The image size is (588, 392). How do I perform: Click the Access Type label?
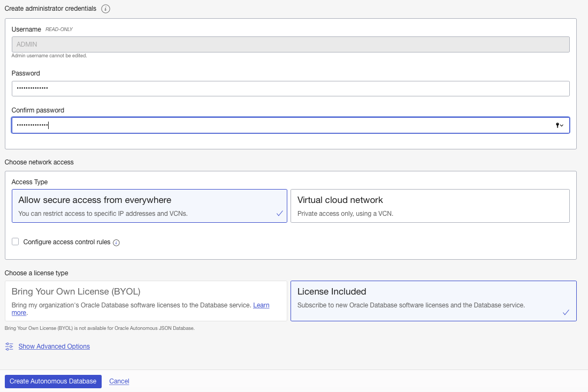pos(30,182)
